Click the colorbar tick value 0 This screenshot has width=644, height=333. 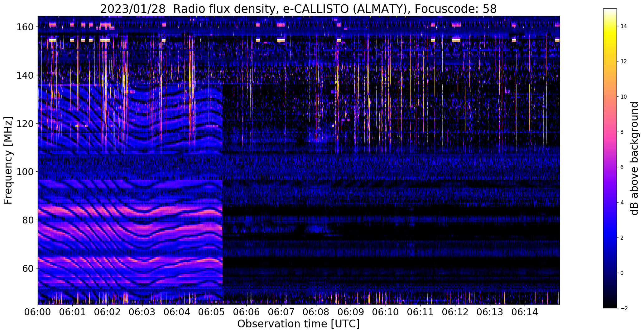point(622,273)
